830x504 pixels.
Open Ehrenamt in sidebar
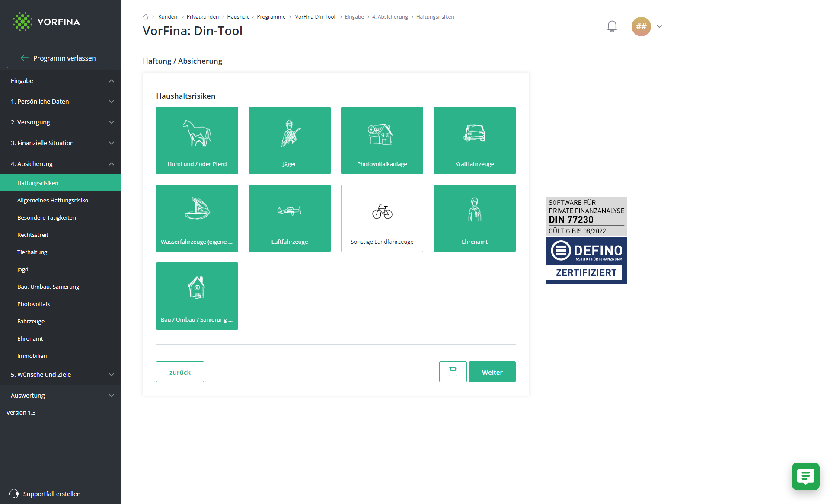click(60, 338)
